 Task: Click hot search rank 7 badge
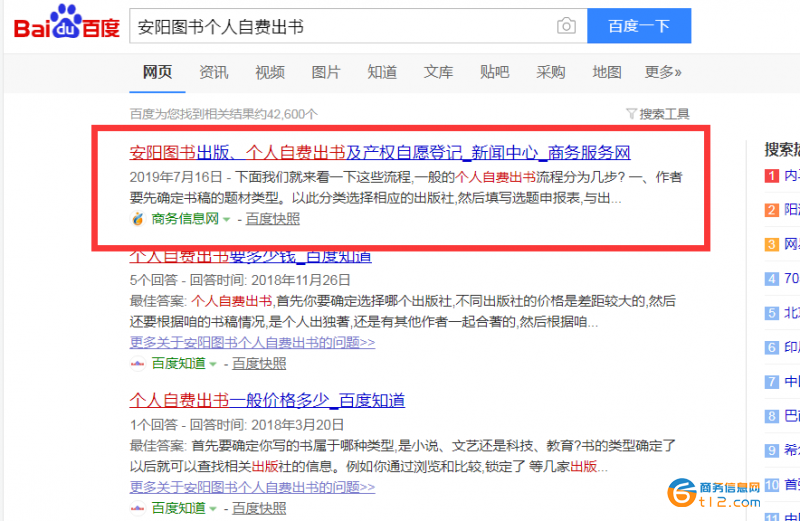pyautogui.click(x=771, y=382)
